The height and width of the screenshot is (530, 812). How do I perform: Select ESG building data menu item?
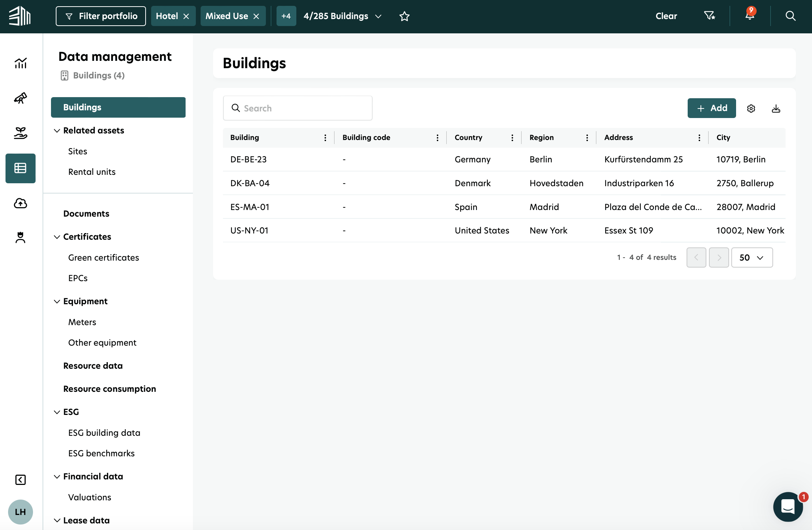(x=104, y=433)
